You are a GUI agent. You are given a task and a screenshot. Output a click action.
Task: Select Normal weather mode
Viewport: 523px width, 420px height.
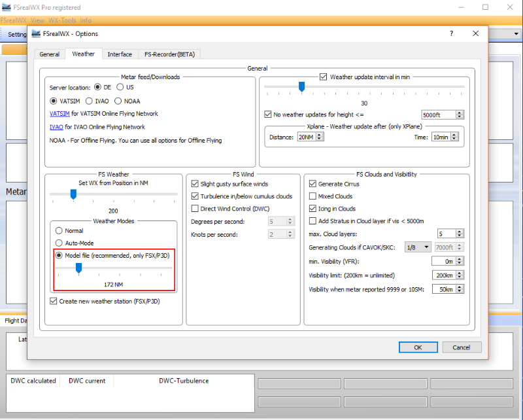(x=59, y=231)
